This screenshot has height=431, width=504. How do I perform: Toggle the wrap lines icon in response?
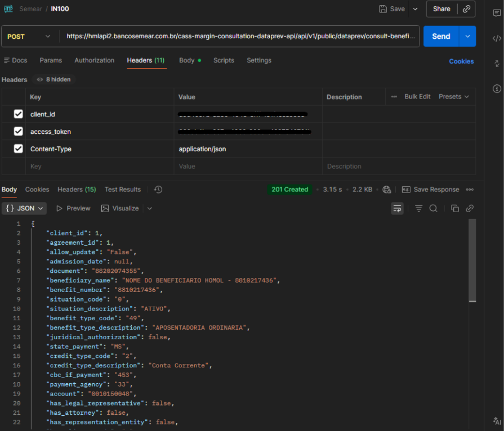[398, 208]
